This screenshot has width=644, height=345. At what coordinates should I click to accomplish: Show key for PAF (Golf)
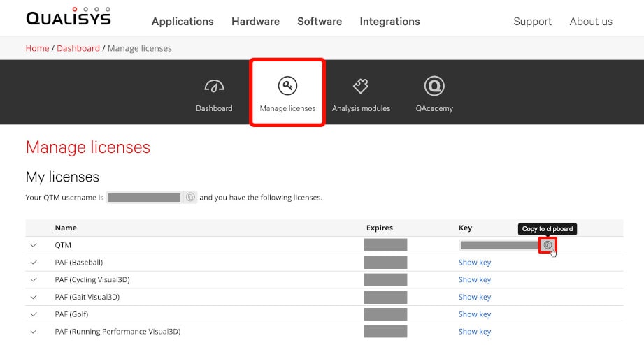475,314
